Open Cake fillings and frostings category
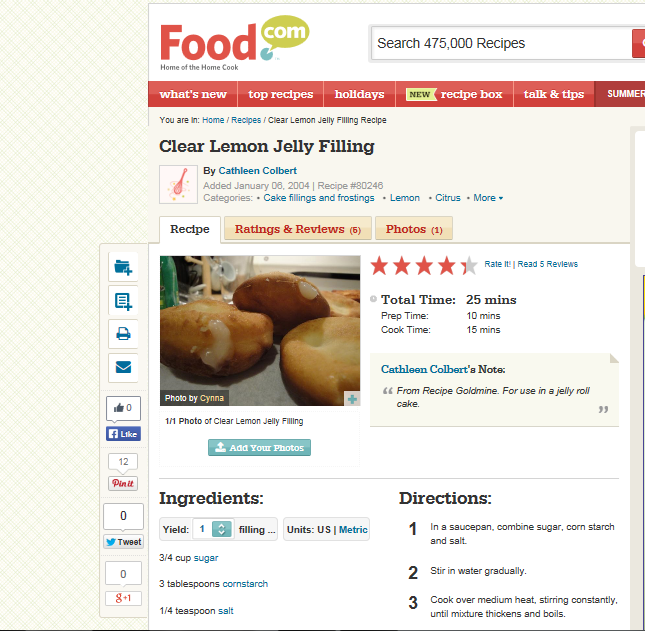 tap(319, 198)
